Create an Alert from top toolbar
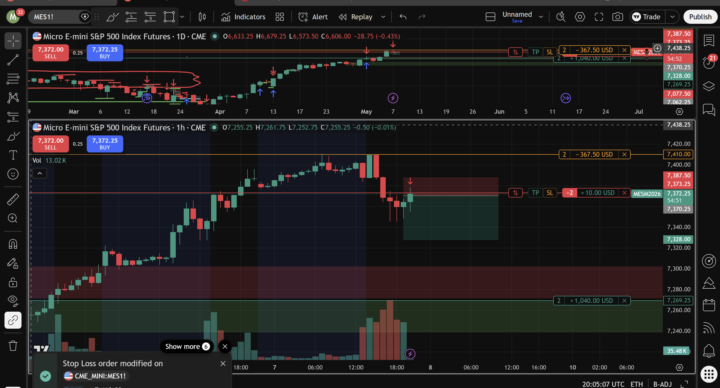720x388 pixels. (313, 17)
